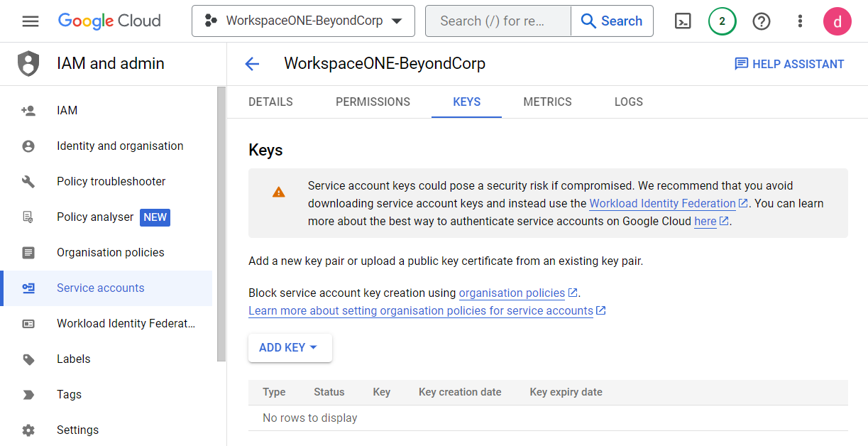Click the sidebar vertical scrollbar
This screenshot has height=446, width=868.
[x=221, y=213]
